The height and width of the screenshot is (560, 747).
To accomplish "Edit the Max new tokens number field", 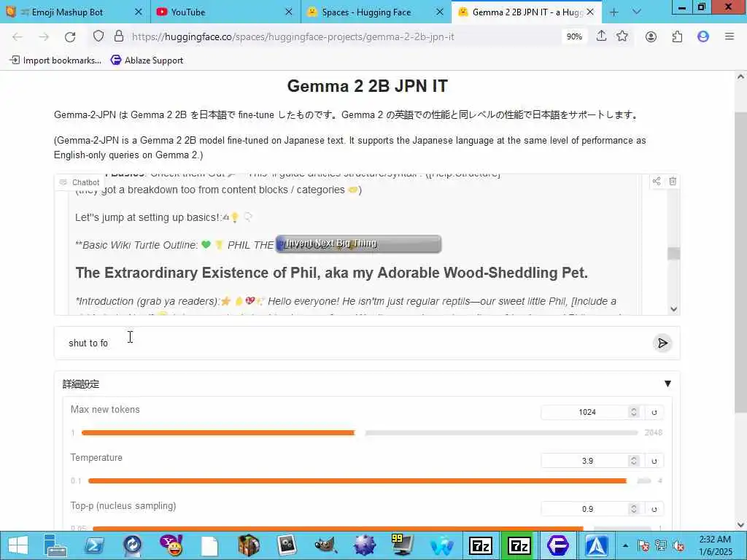I will [x=586, y=413].
